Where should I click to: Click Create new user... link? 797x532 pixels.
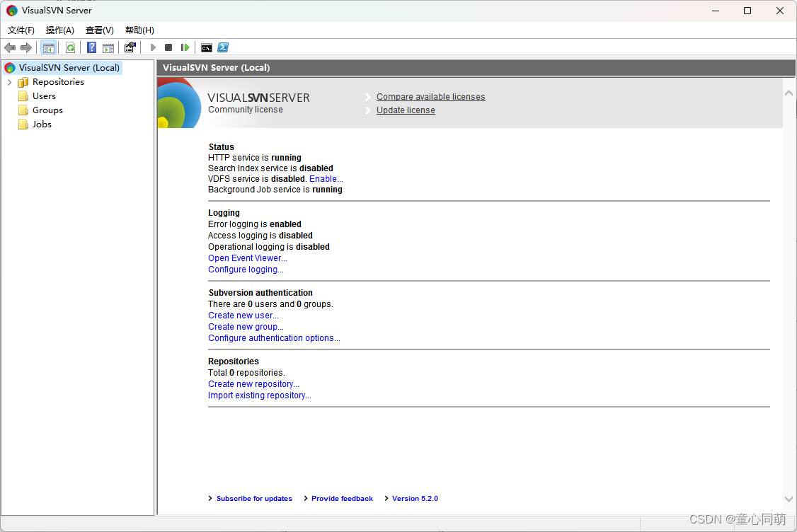tap(243, 316)
